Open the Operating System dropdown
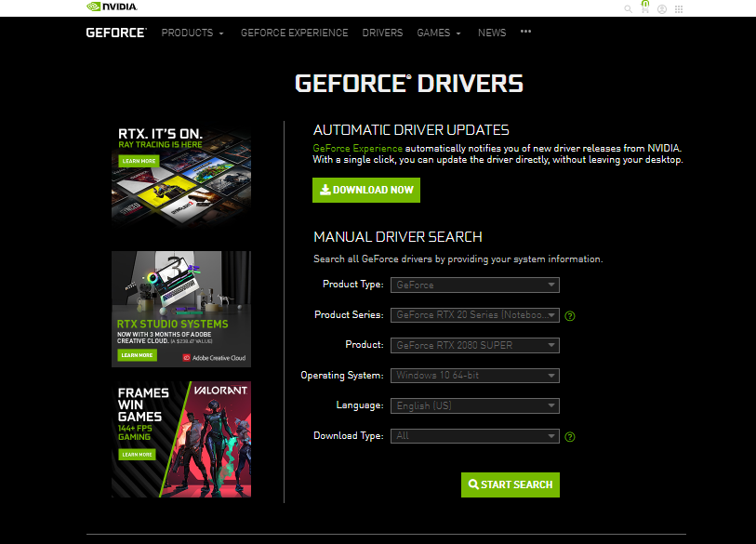 475,376
